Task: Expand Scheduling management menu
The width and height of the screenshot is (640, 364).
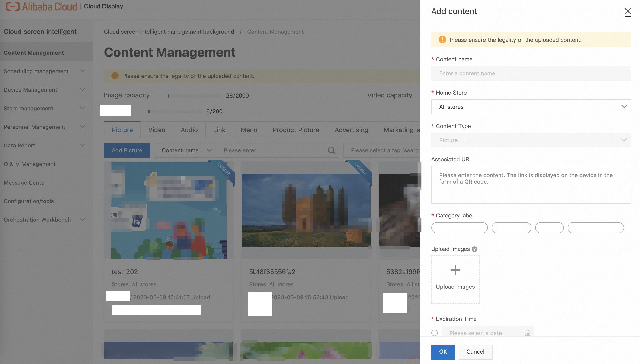Action: click(83, 71)
